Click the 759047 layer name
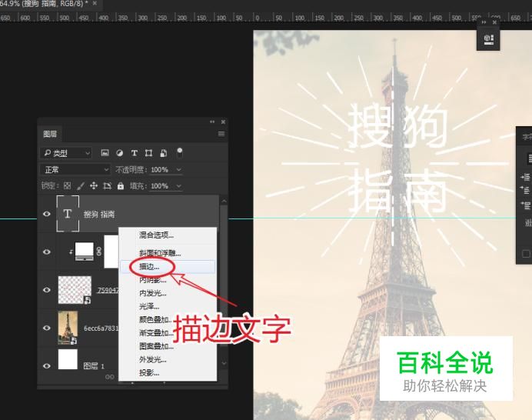532x420 pixels. pos(108,290)
